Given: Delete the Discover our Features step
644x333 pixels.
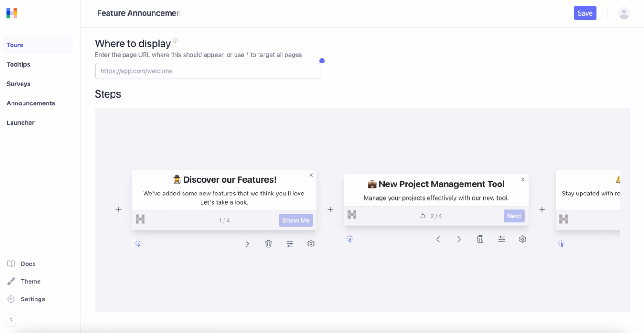Looking at the screenshot, I should coord(269,244).
